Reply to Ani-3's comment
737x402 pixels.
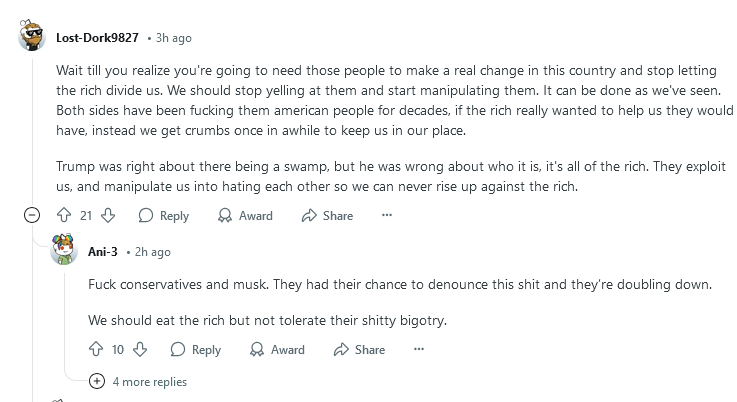(x=196, y=349)
